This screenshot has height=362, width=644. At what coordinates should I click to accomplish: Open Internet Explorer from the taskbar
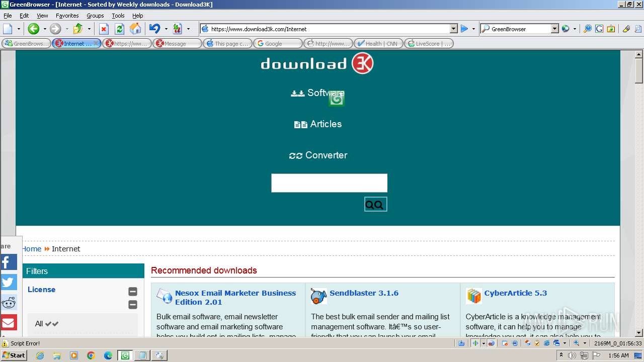point(40,355)
